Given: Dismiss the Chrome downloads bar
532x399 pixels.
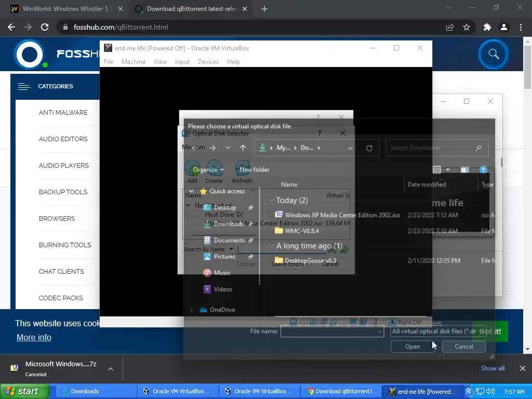Looking at the screenshot, I should (x=523, y=368).
